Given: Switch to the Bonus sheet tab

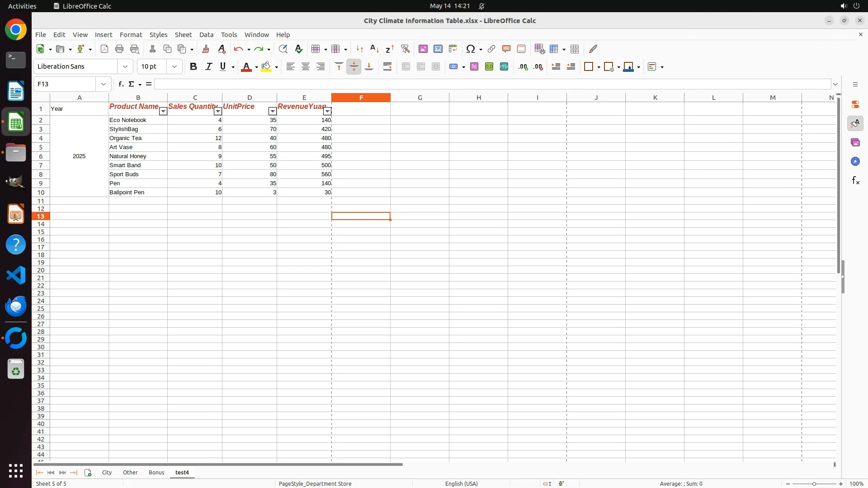Looking at the screenshot, I should 156,472.
